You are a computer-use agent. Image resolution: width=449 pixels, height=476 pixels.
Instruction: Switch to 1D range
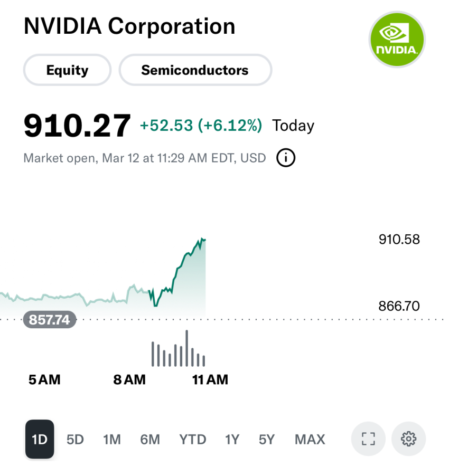[40, 439]
